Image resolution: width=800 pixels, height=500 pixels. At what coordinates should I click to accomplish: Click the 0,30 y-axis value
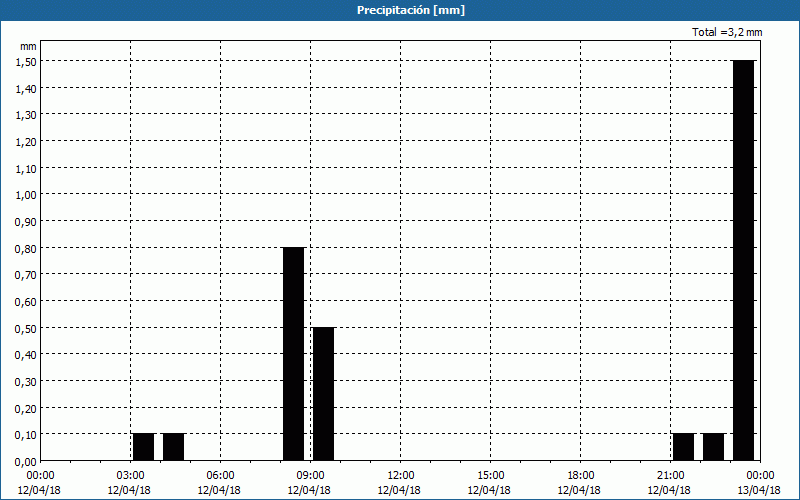pos(26,382)
